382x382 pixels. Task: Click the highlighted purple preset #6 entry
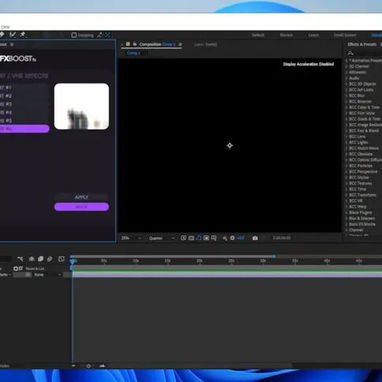pyautogui.click(x=24, y=129)
